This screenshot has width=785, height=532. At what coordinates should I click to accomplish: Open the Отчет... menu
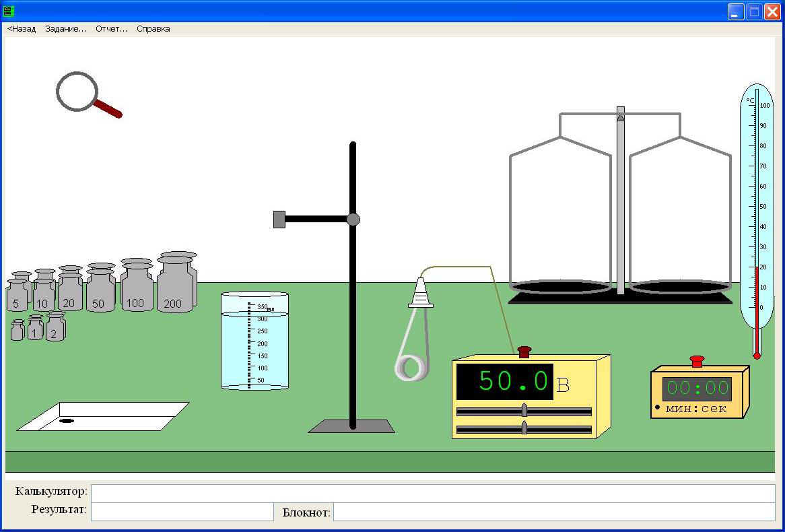tap(111, 29)
